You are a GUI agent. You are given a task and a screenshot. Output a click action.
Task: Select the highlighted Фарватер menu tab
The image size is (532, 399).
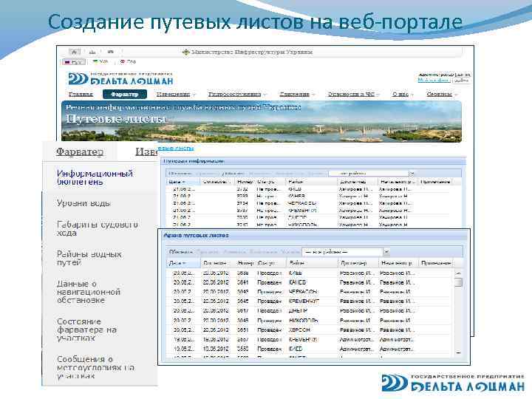coord(125,95)
